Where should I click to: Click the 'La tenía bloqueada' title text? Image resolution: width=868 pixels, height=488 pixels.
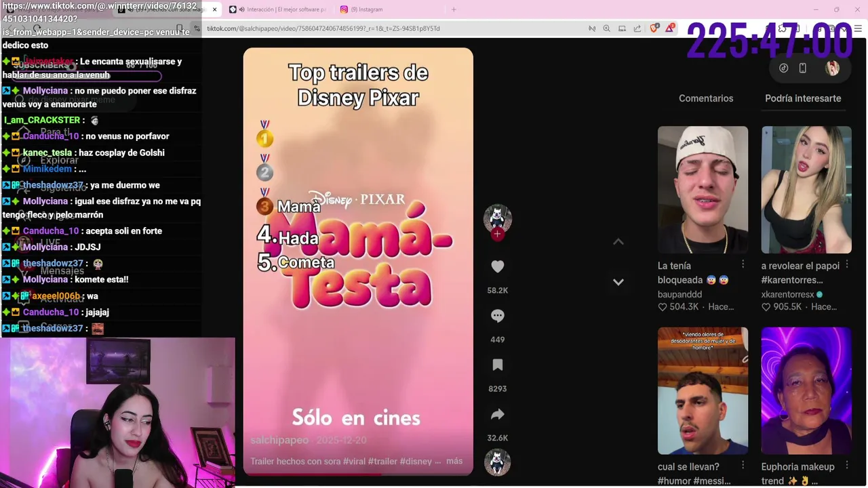tap(693, 272)
